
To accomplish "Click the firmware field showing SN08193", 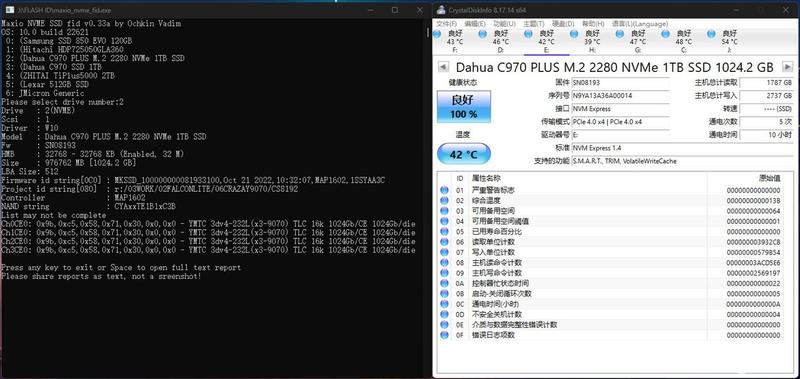I will [x=619, y=82].
